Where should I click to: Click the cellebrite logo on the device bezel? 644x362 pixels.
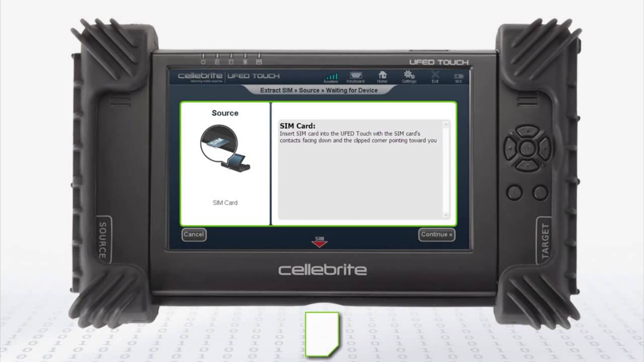coord(323,269)
